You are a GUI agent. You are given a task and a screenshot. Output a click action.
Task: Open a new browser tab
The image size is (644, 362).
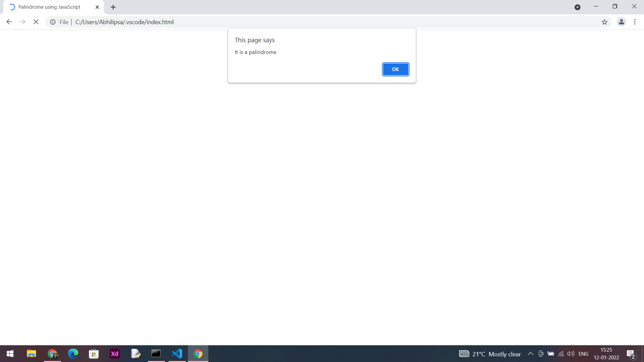click(x=113, y=7)
